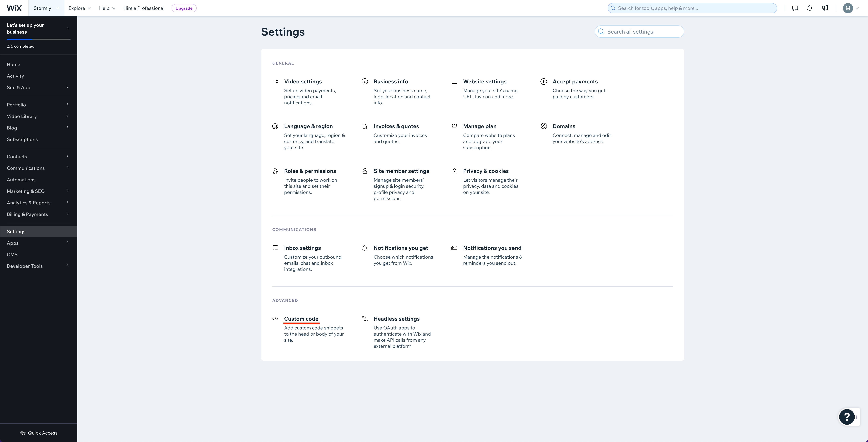Open the Explore dropdown menu

pos(80,8)
